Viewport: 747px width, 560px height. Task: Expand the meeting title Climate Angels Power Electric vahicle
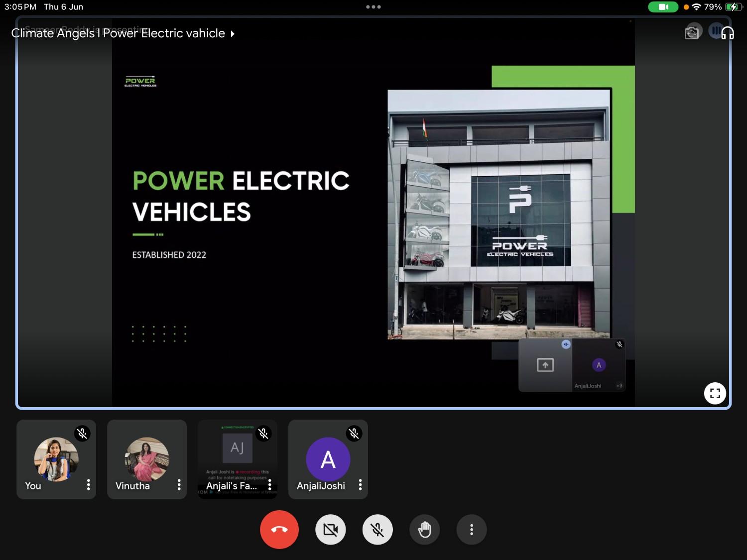(123, 33)
